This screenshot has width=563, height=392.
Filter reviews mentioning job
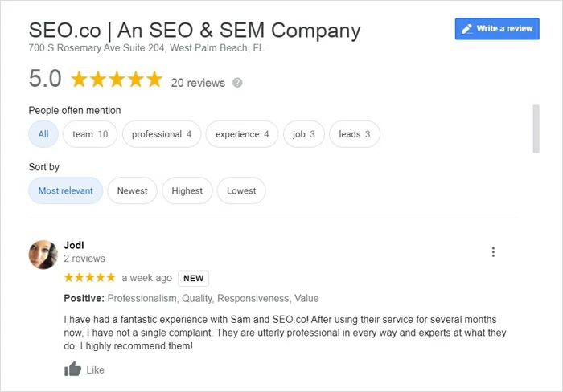304,134
